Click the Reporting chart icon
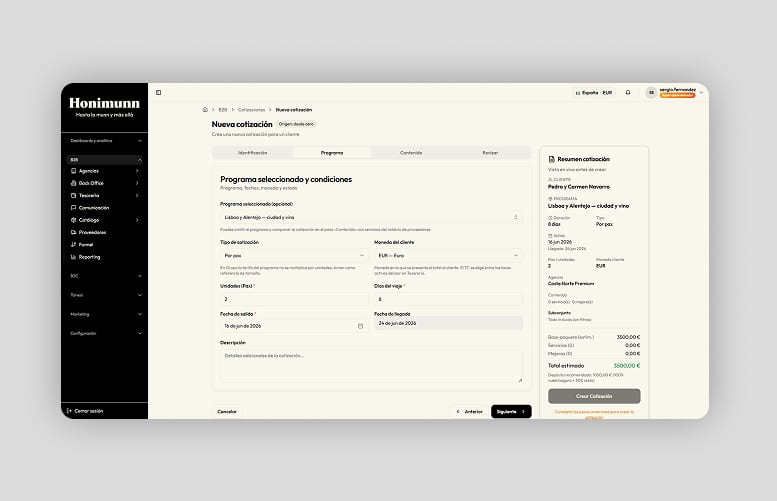 (73, 257)
